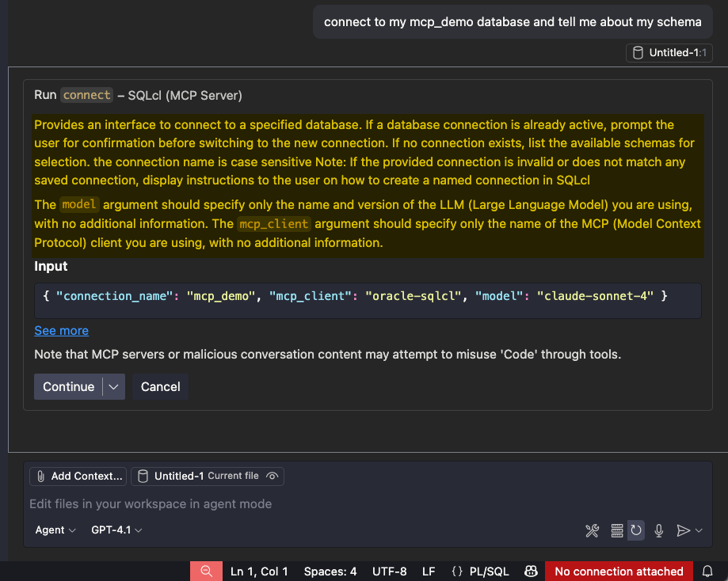
Task: Click the Add Context paperclip button
Action: point(78,477)
